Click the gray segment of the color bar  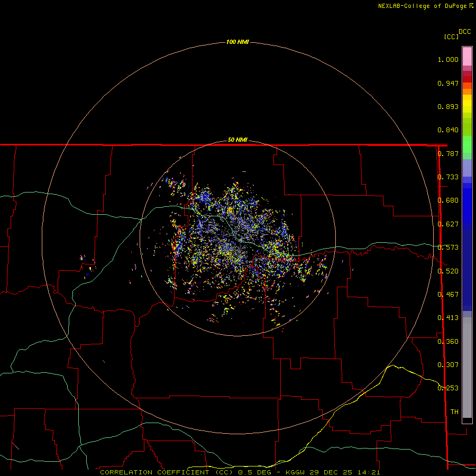point(467,368)
